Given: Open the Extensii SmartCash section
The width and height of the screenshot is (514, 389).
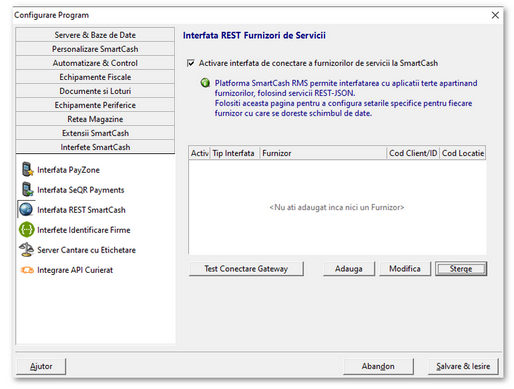Looking at the screenshot, I should (x=95, y=133).
